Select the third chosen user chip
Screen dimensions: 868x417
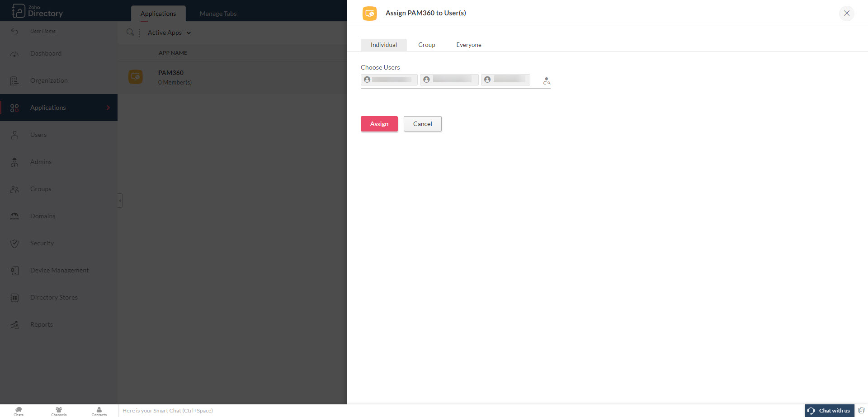click(x=506, y=80)
